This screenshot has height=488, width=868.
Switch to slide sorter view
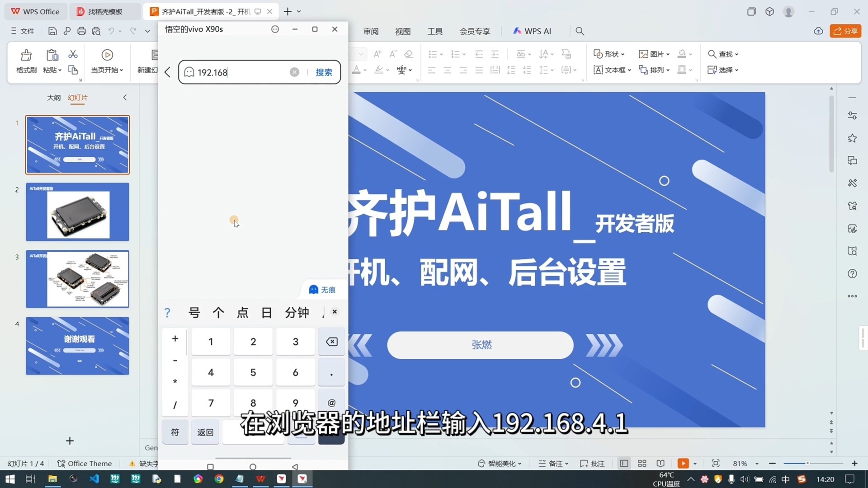[642, 463]
